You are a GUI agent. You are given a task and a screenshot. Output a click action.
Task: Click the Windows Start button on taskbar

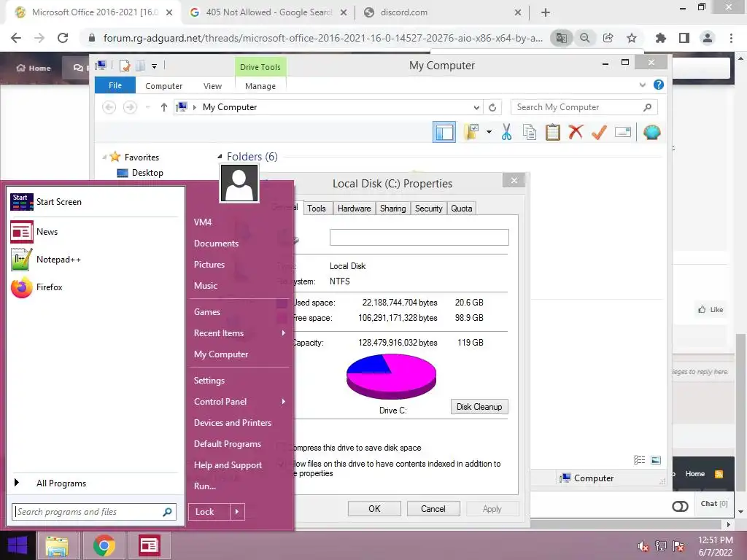point(18,545)
